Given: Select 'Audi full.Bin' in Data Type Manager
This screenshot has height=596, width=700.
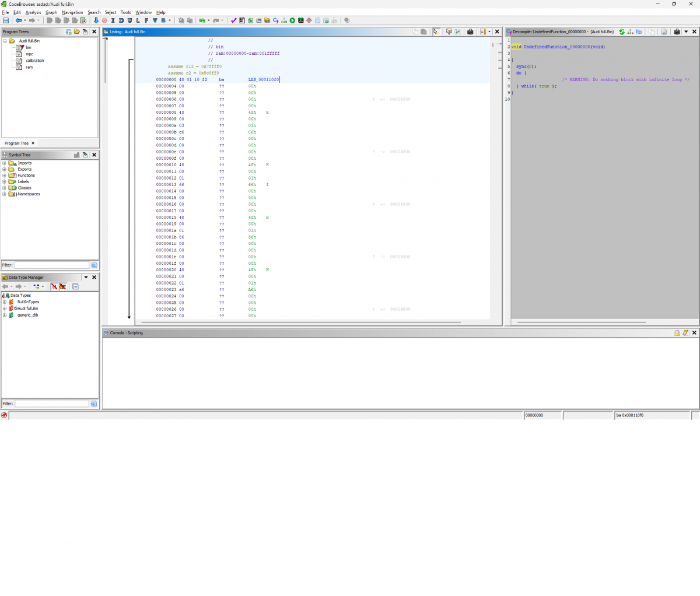Looking at the screenshot, I should [26, 308].
